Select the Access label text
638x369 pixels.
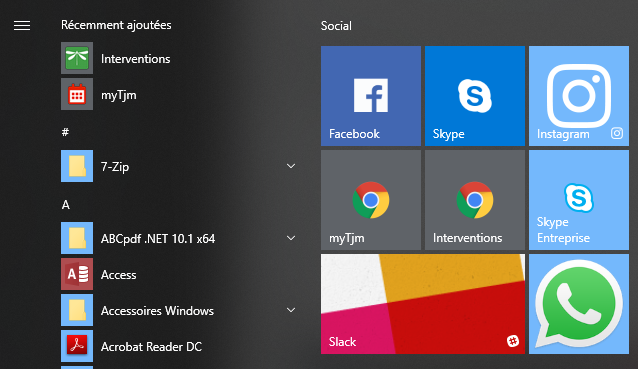tap(118, 275)
